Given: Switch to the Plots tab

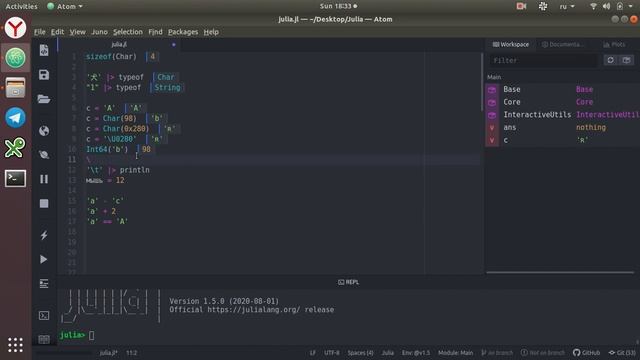Looking at the screenshot, I should tap(614, 44).
